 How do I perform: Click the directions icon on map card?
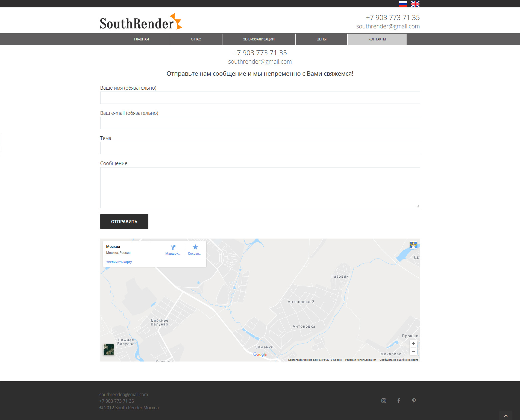point(173,248)
